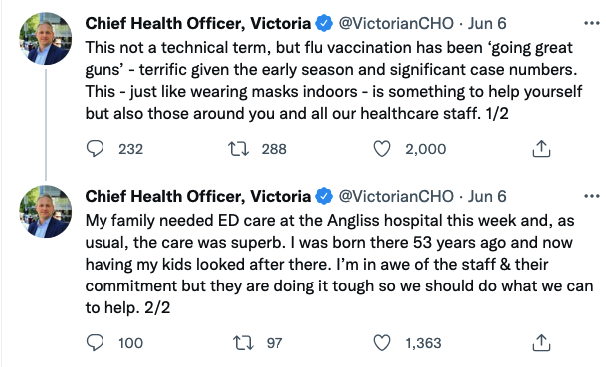Viewport: 606px width, 367px height.
Task: Open more options menu on first tweet
Action: [x=591, y=24]
